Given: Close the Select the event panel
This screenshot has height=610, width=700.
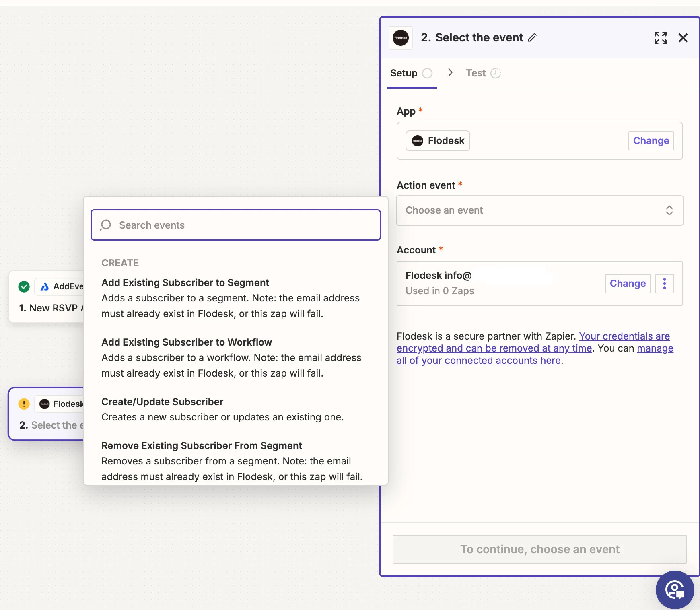Looking at the screenshot, I should tap(683, 38).
